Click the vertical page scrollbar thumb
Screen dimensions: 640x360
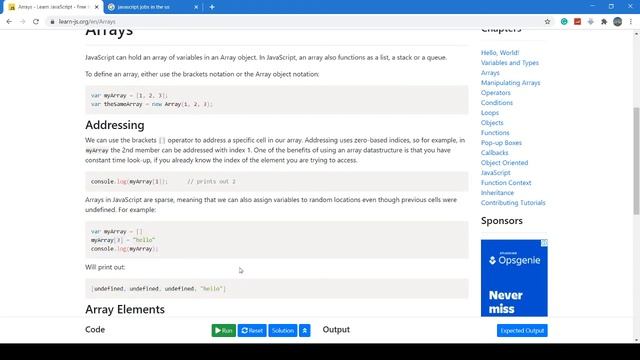[x=636, y=161]
